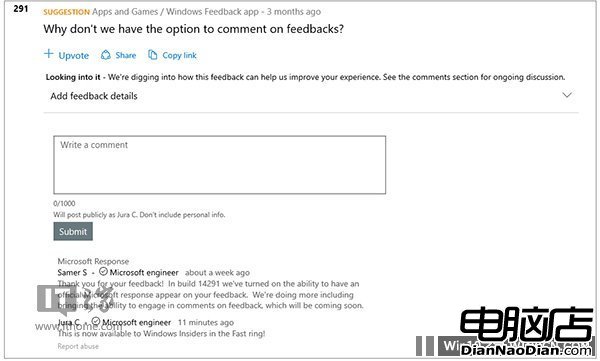Image resolution: width=600 pixels, height=361 pixels.
Task: Click the verified checkmark beside Samer S
Action: click(x=103, y=271)
